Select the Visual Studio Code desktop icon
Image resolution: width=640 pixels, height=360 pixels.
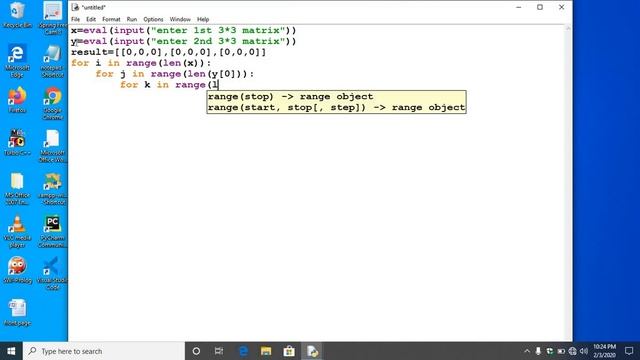pyautogui.click(x=52, y=273)
